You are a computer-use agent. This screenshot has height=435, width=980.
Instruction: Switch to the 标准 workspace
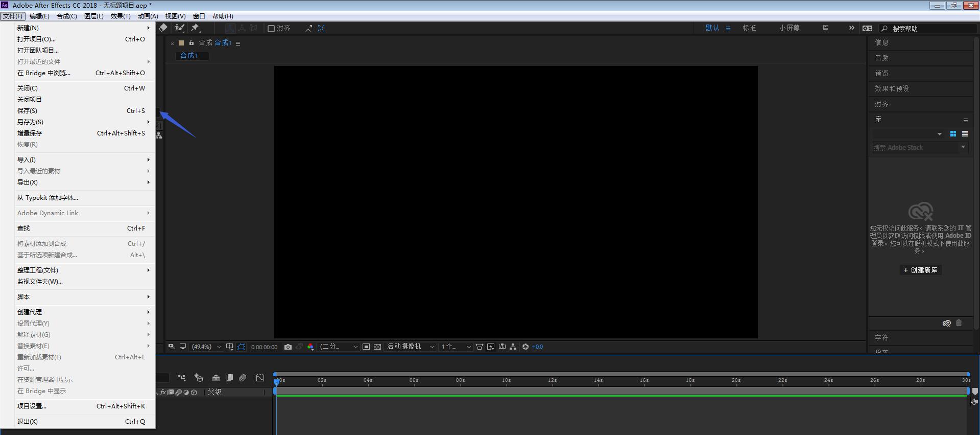(x=749, y=28)
